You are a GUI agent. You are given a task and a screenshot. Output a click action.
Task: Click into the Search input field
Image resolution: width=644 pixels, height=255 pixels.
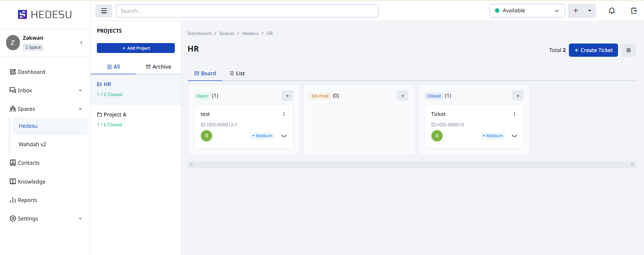coord(247,11)
